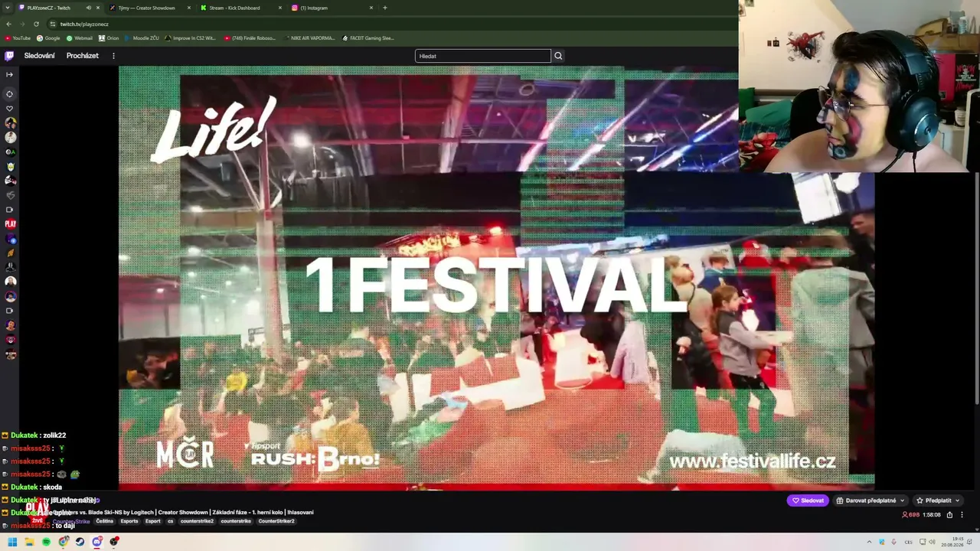Open the three-dot menu beside Procházet
The width and height of the screenshot is (980, 551).
pyautogui.click(x=113, y=56)
